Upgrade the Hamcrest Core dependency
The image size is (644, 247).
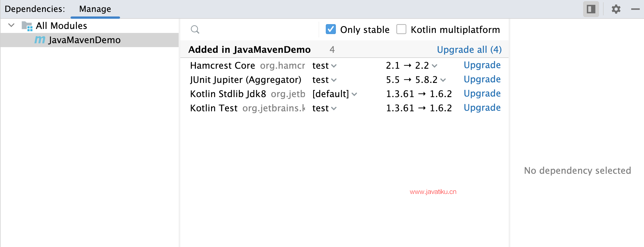click(x=482, y=65)
